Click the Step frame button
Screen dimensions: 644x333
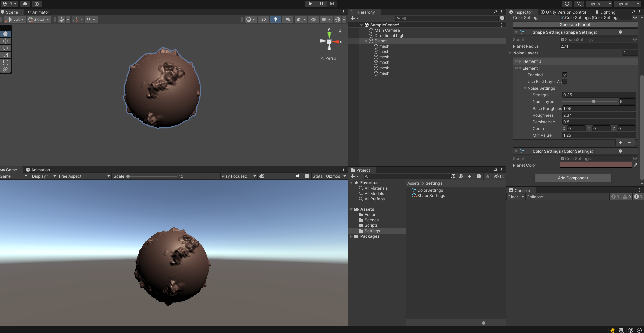[332, 4]
